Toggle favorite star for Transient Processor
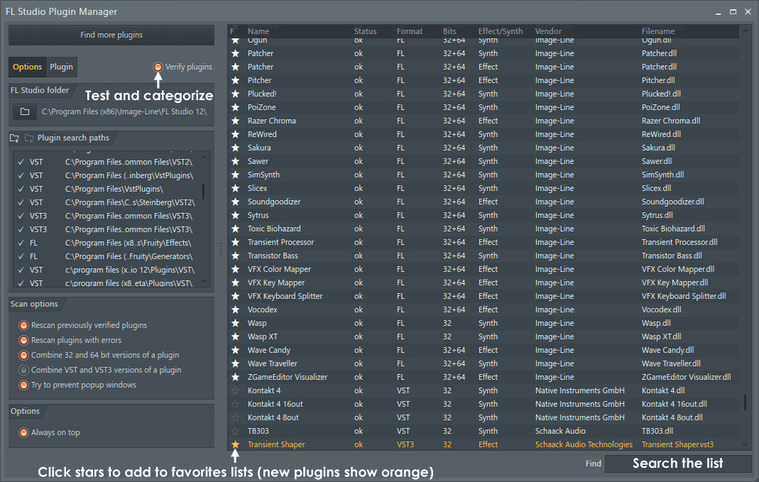 [x=235, y=242]
